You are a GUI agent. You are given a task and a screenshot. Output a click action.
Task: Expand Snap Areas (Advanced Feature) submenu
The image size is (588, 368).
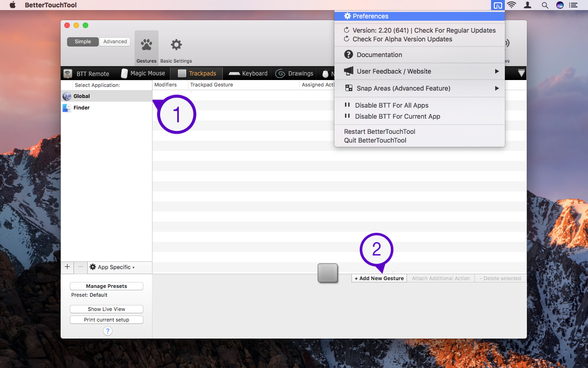(x=420, y=88)
